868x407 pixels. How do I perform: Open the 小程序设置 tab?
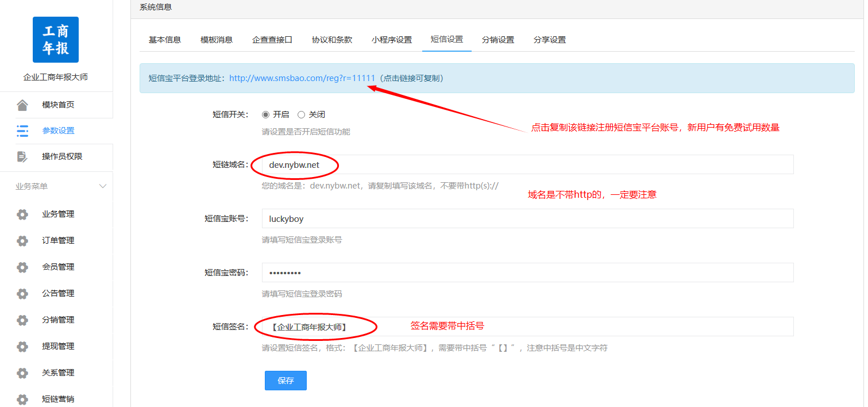click(x=392, y=40)
